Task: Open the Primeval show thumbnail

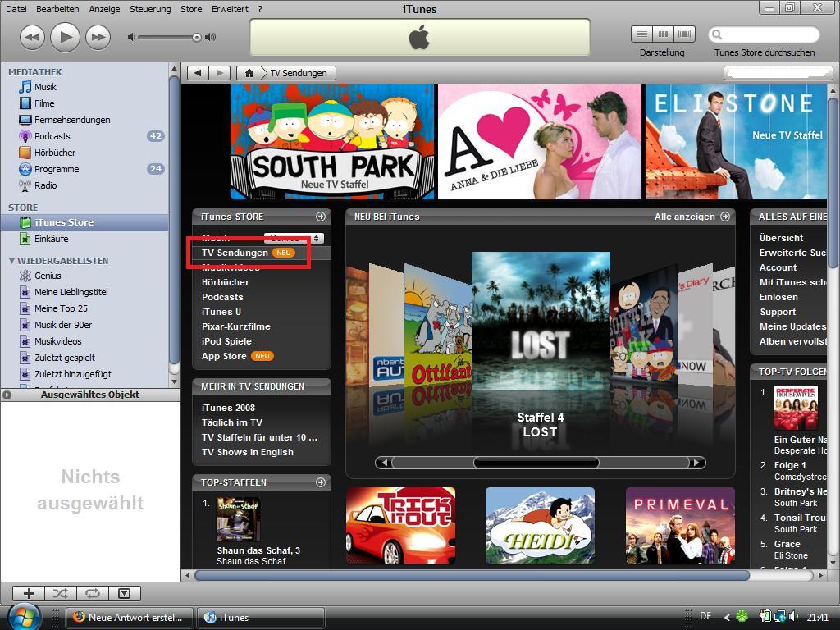Action: click(680, 525)
